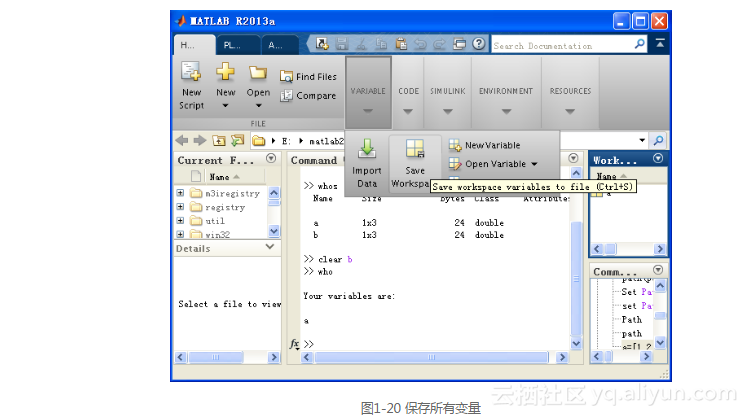748x417 pixels.
Task: Click Compare files
Action: click(308, 95)
